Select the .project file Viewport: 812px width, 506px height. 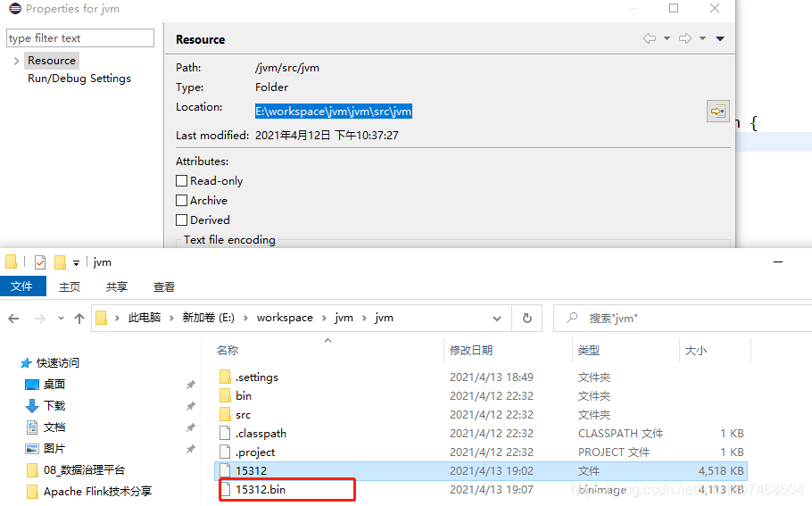pyautogui.click(x=255, y=452)
